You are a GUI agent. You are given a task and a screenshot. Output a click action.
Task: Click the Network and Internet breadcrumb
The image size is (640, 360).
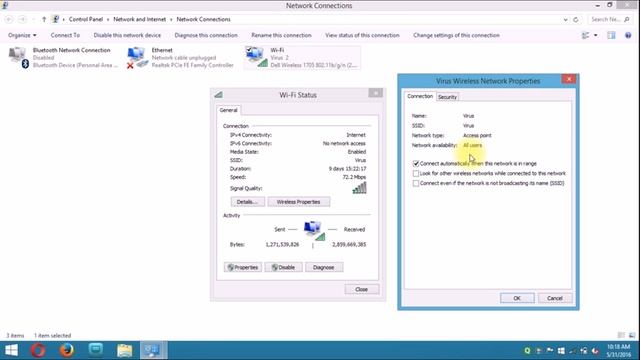[140, 19]
